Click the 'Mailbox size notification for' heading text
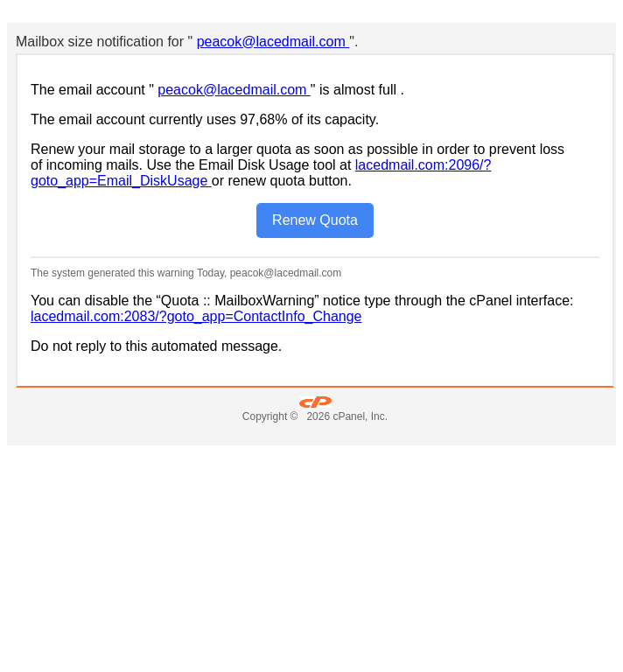Image resolution: width=623 pixels, height=672 pixels. [x=100, y=42]
